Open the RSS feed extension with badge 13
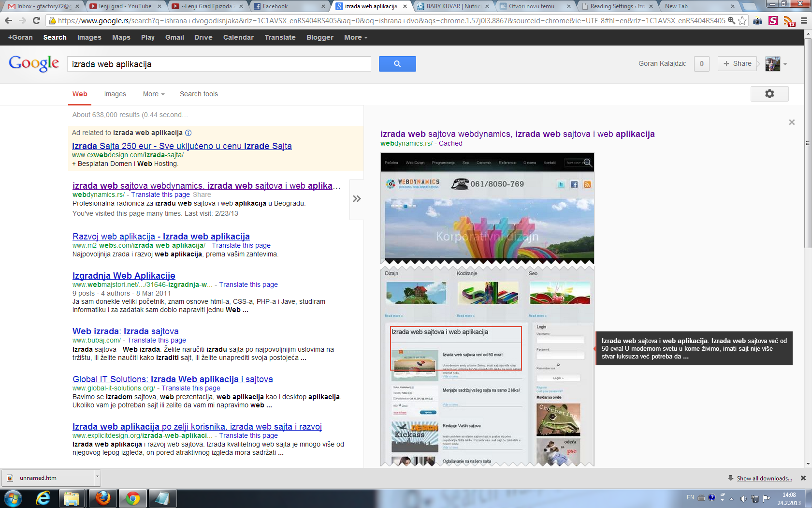Viewport: 812px width, 508px height. click(x=788, y=21)
